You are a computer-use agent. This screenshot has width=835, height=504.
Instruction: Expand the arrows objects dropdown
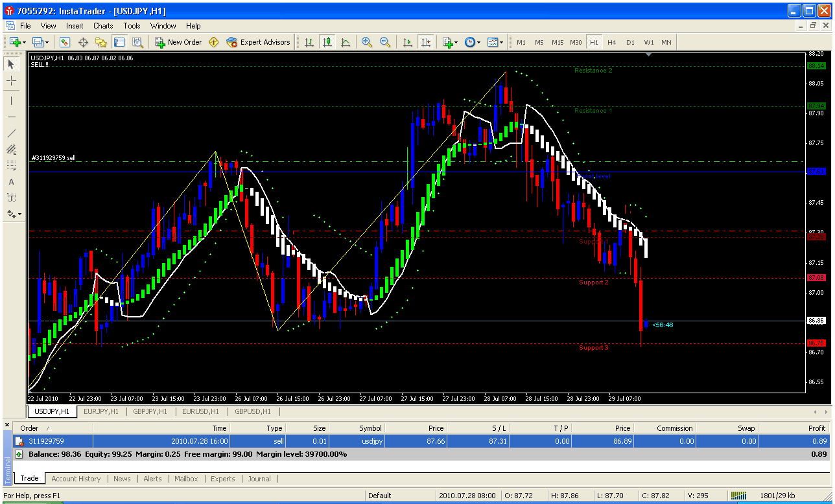(x=14, y=214)
